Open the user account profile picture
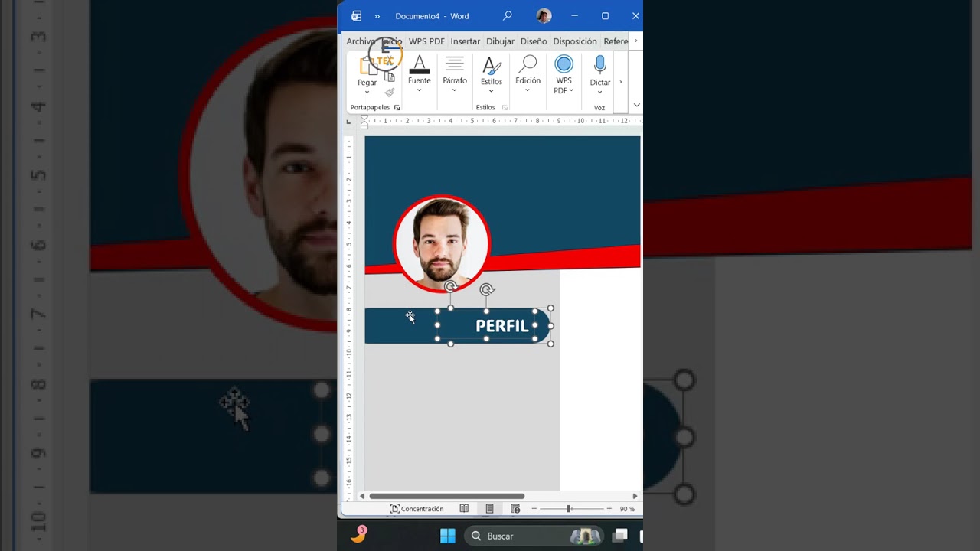Viewport: 980px width, 551px height. [544, 16]
